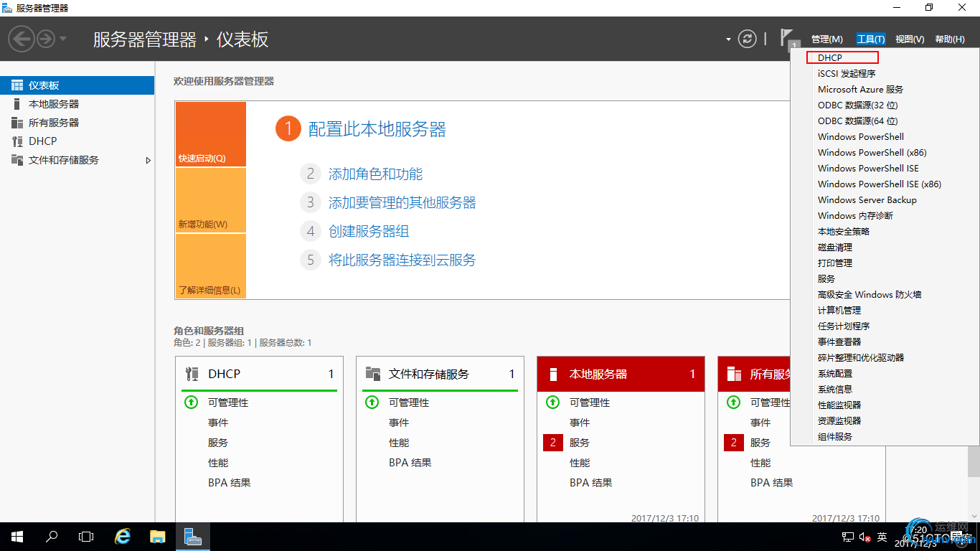The height and width of the screenshot is (551, 980).
Task: Open the 管理(M) menu
Action: point(826,39)
